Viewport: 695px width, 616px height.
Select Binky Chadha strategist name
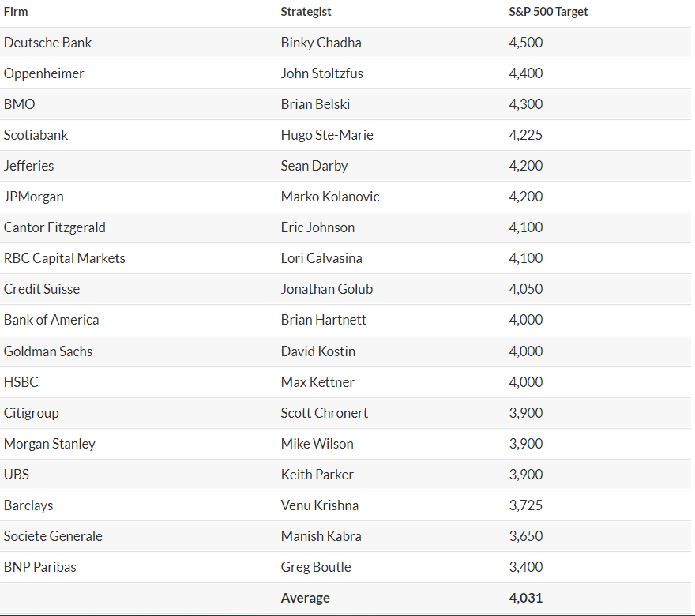(321, 43)
